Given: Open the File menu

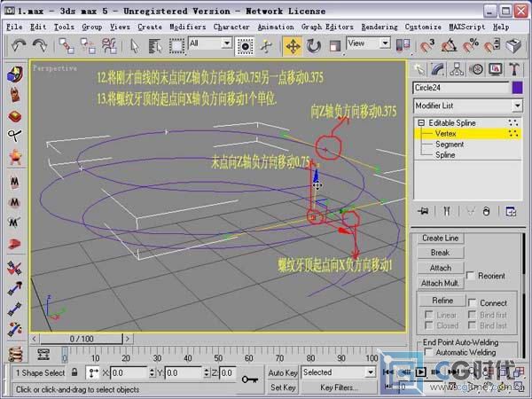Looking at the screenshot, I should [14, 27].
